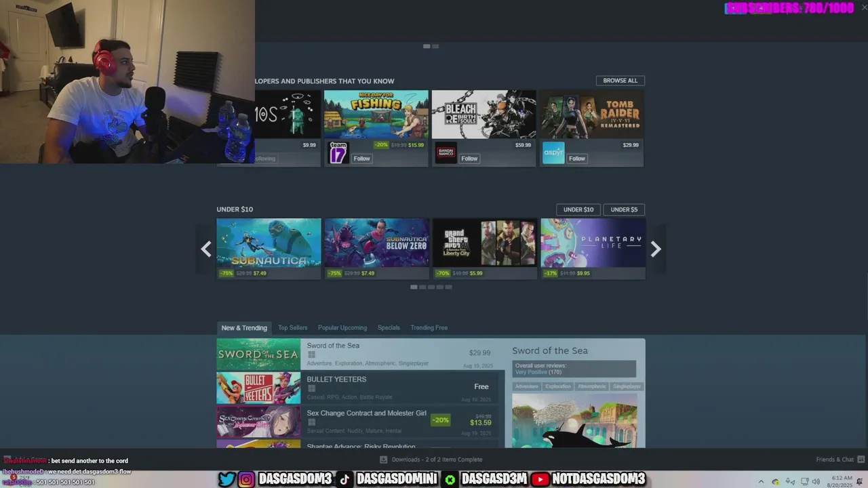Screen dimensions: 868x488
Task: Click the $29.99 Tomb Raider price
Action: click(x=631, y=145)
